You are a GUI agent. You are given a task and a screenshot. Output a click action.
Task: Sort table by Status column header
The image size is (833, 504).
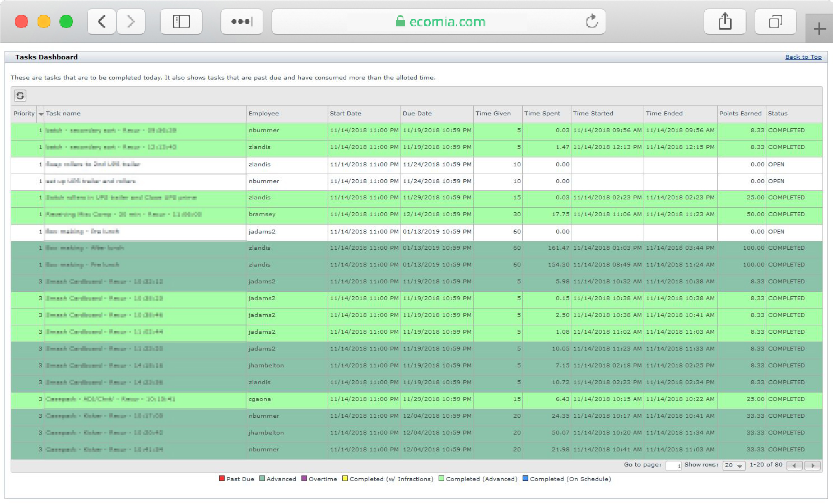tap(778, 114)
